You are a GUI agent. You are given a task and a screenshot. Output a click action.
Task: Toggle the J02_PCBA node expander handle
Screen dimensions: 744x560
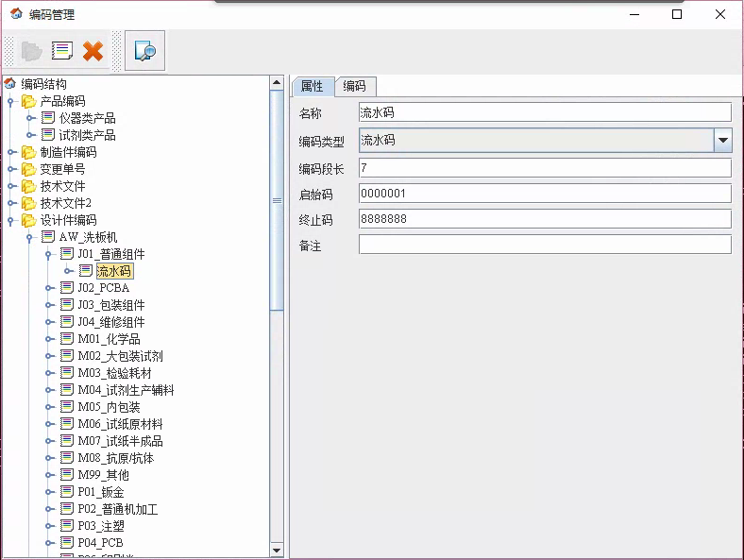pyautogui.click(x=49, y=288)
